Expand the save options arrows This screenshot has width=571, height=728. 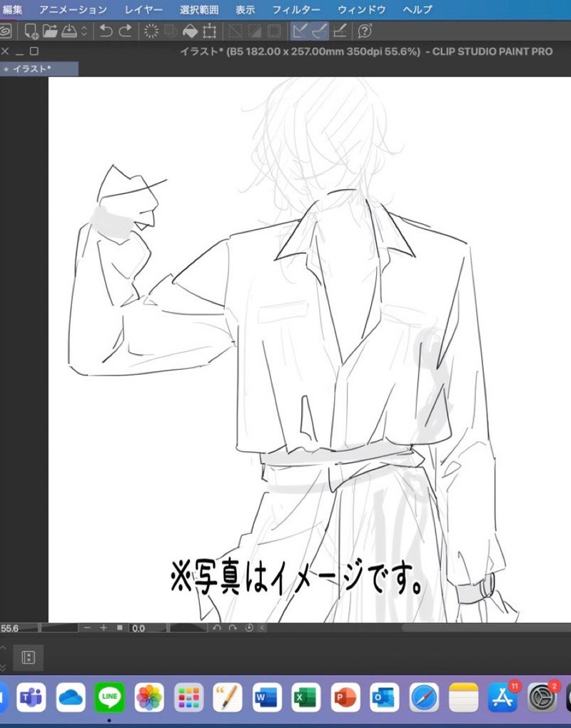(x=84, y=31)
